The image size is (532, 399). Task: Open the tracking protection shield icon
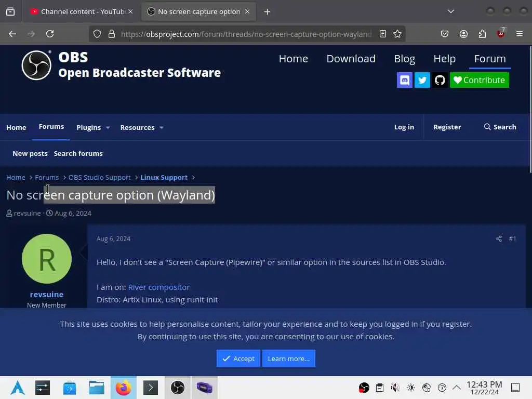pyautogui.click(x=97, y=34)
